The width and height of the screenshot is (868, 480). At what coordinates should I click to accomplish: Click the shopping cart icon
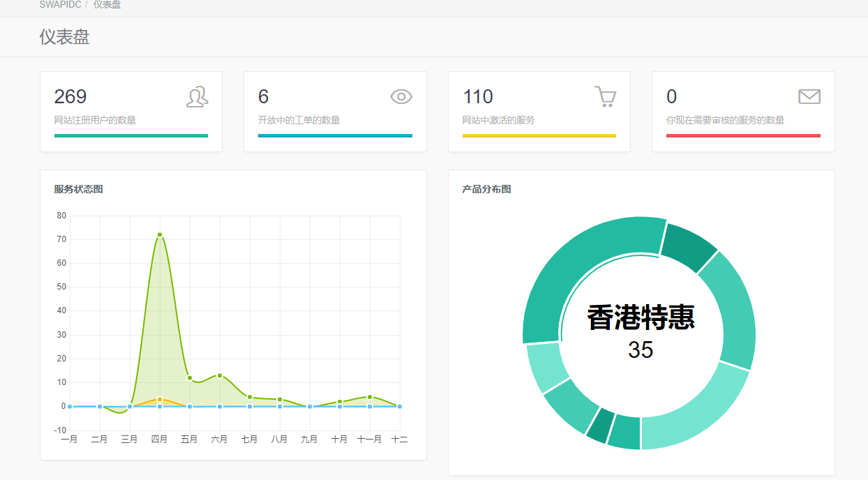tap(606, 96)
